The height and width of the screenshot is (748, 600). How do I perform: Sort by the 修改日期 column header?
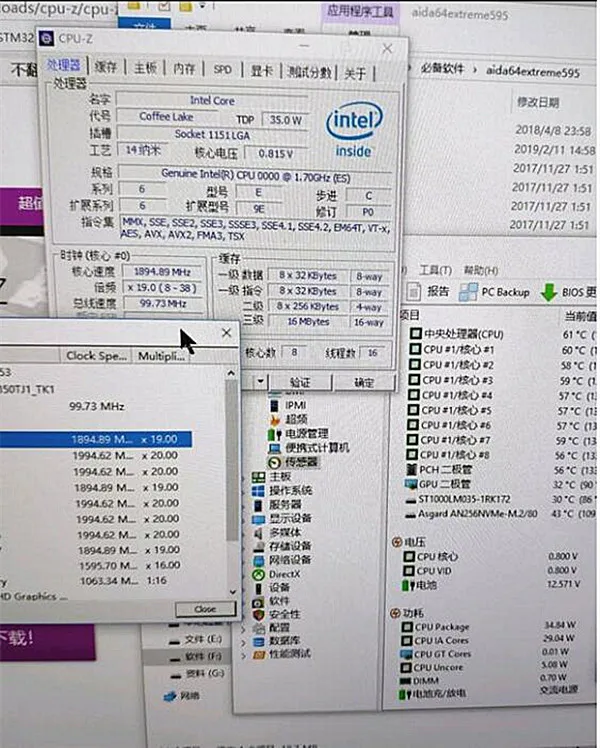tap(538, 102)
